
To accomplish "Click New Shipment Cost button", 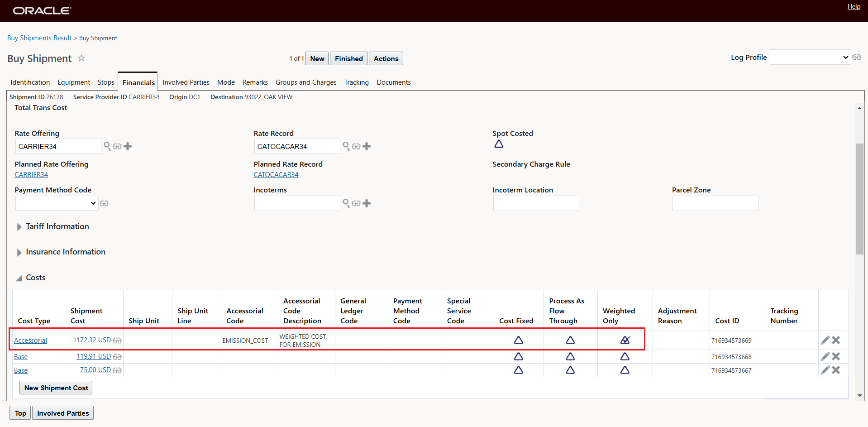I will (x=56, y=388).
